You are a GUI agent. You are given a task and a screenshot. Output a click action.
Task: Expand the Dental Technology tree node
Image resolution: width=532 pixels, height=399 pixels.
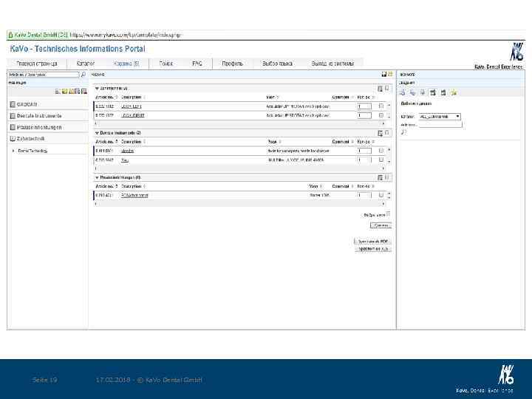point(13,151)
